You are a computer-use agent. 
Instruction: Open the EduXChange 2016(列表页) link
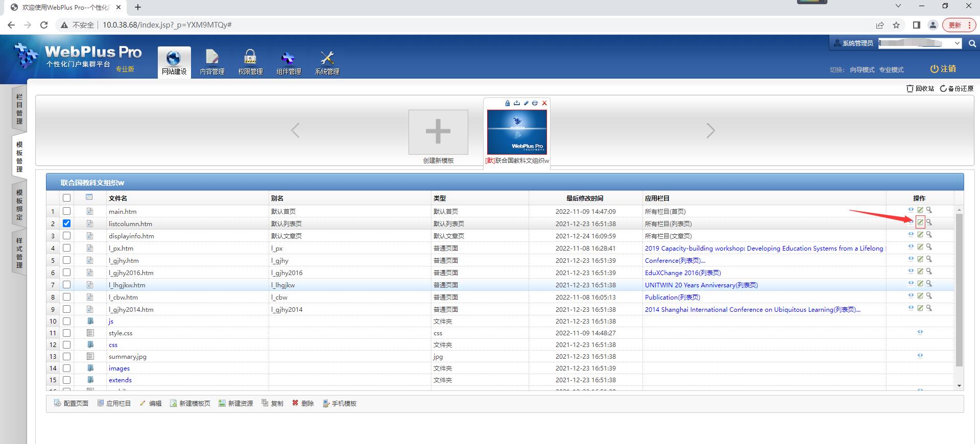click(x=683, y=273)
